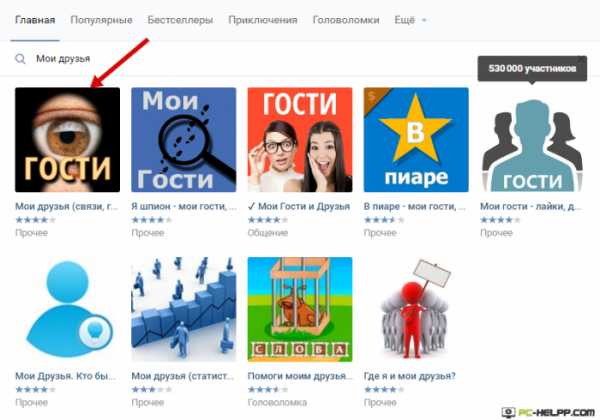Open the 'Я шпион - мои гости' title link
Screen dimensions: 600x420
click(184, 206)
